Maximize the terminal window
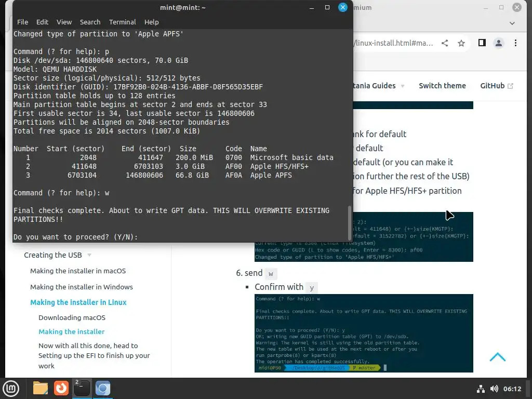 (327, 7)
